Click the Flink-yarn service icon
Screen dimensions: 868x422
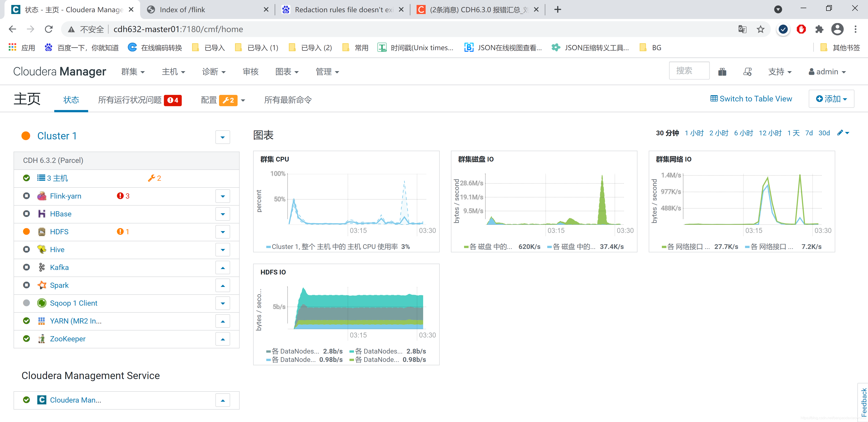tap(42, 196)
